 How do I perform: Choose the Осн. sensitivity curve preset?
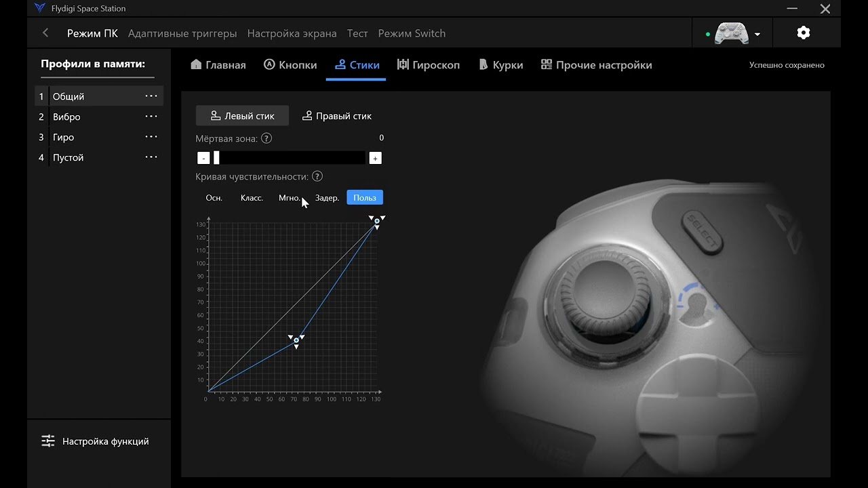pyautogui.click(x=214, y=198)
